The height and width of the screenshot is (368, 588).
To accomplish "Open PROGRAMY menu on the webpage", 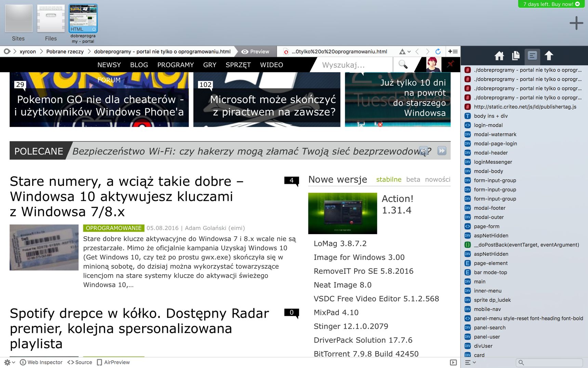I will point(175,65).
